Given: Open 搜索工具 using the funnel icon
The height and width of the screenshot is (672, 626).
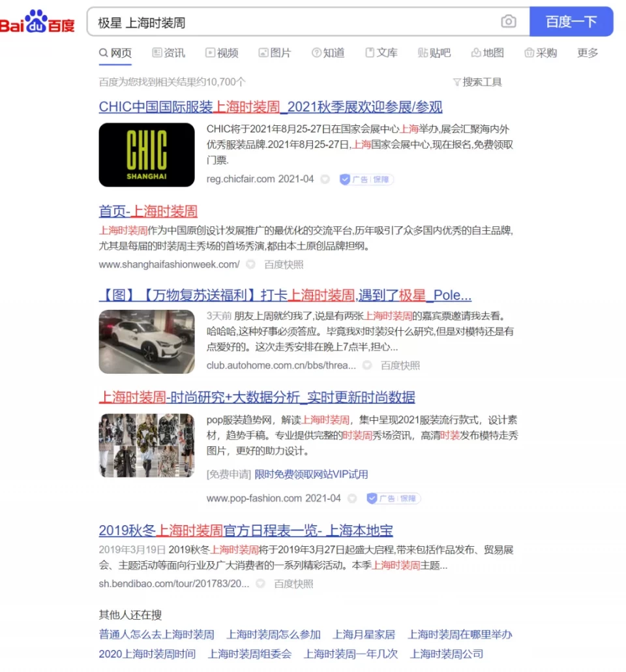Looking at the screenshot, I should [x=478, y=82].
